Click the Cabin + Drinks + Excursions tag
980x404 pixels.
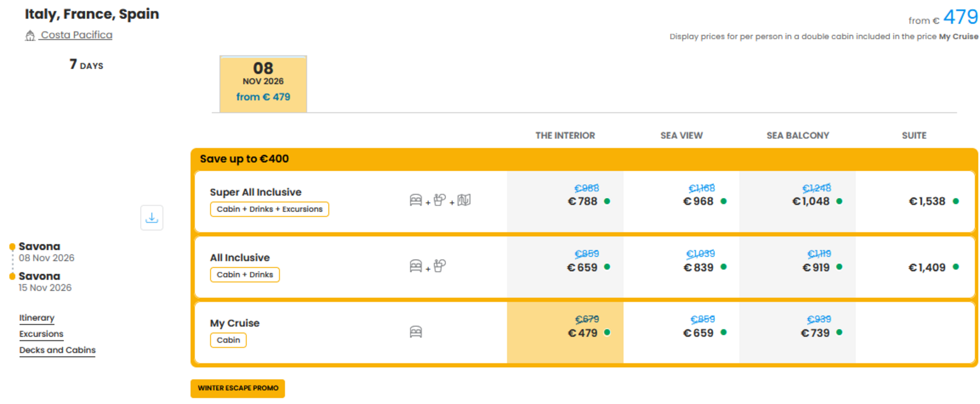click(269, 209)
